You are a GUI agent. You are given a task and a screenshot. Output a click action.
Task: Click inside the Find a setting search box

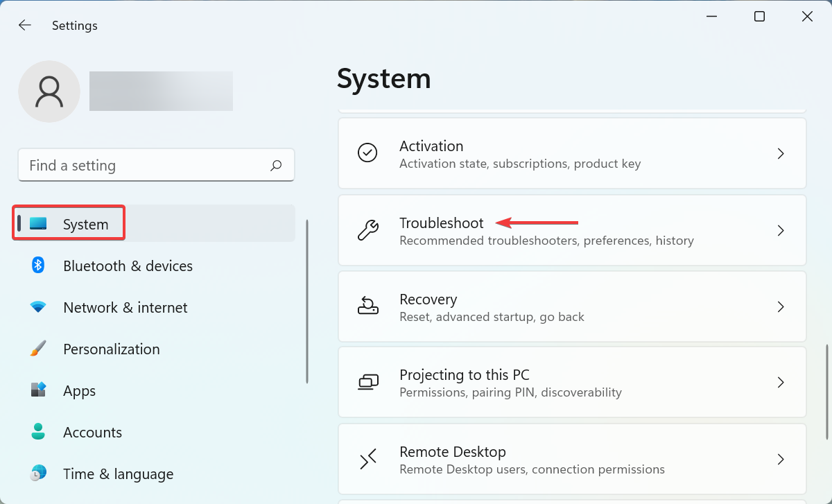[139, 165]
